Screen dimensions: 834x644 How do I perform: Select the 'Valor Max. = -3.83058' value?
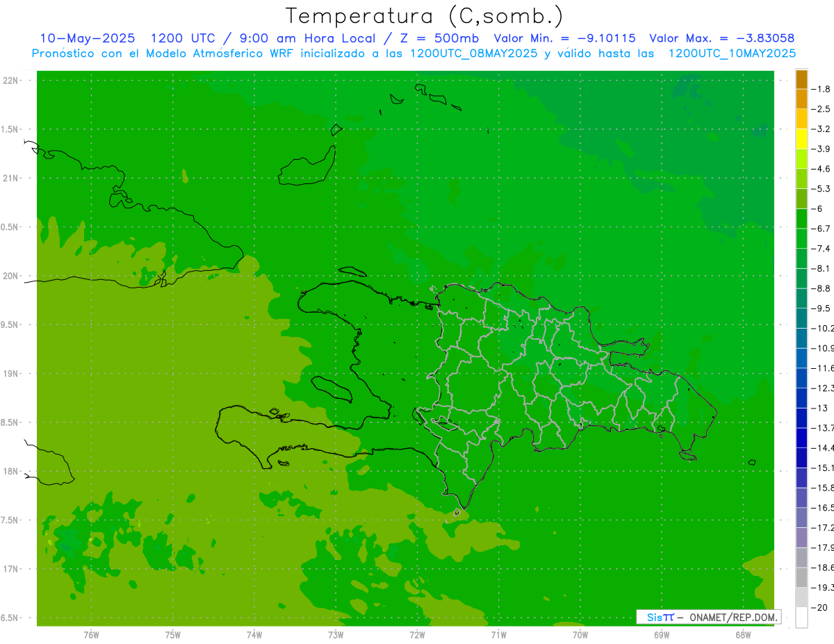coord(721,38)
